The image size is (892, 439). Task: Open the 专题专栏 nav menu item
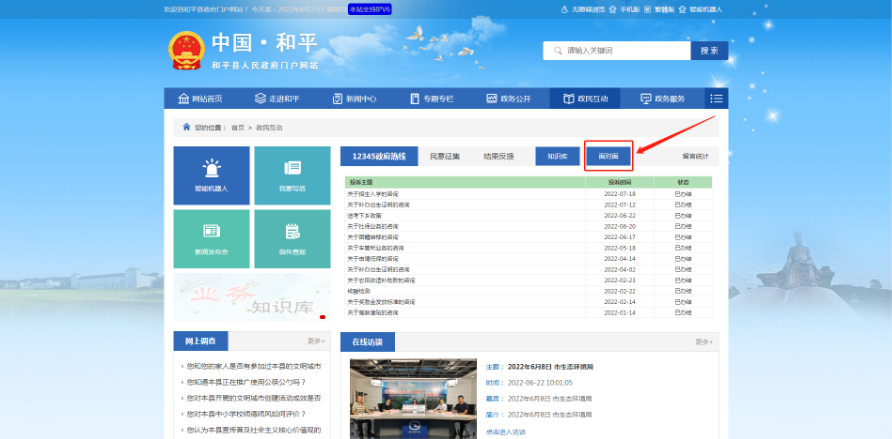(432, 98)
